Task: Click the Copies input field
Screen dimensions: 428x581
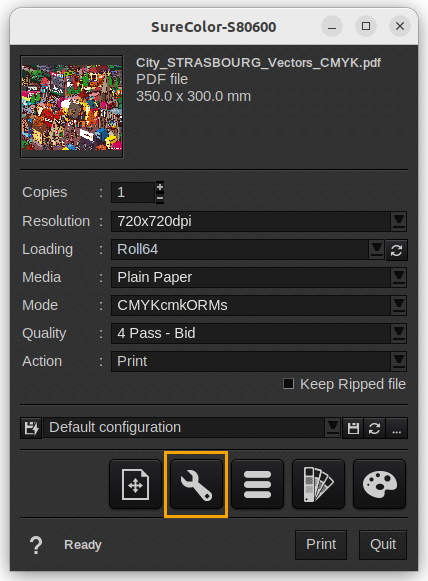Action: click(x=133, y=192)
